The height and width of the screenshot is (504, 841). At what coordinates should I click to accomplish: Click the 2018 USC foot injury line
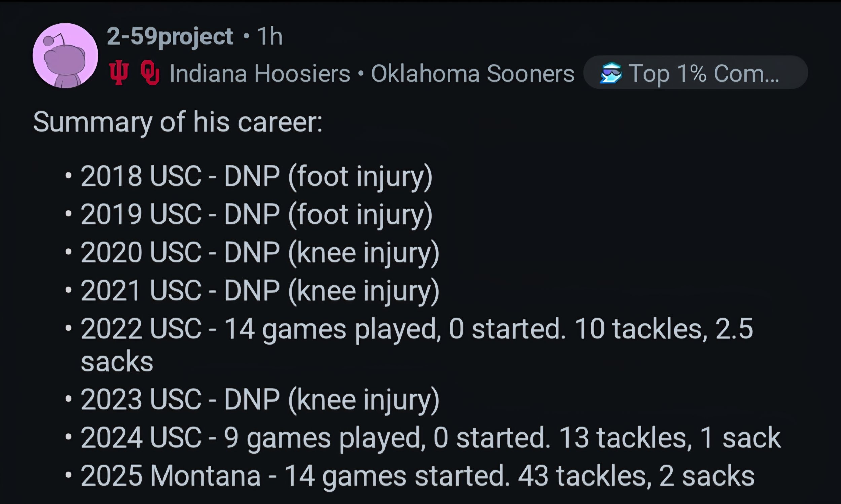point(256,176)
